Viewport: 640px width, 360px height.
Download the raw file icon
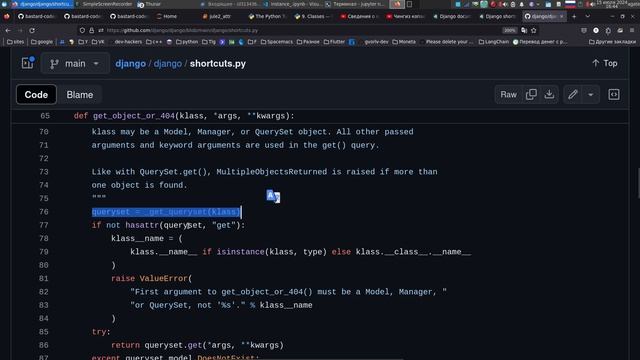(x=549, y=95)
